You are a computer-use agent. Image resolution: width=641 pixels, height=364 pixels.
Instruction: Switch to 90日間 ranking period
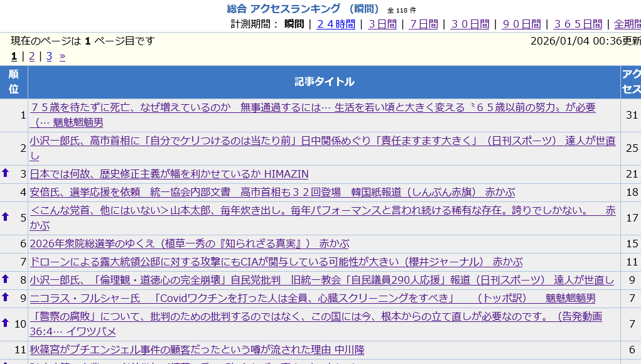click(521, 24)
